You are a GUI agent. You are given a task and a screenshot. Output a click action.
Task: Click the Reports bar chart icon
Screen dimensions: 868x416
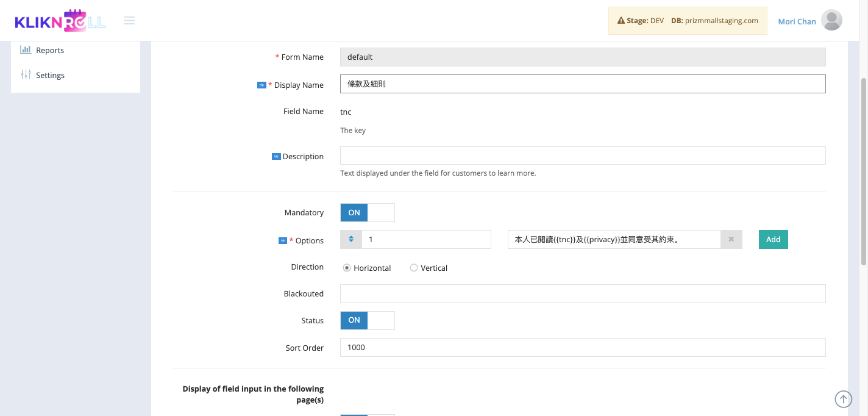pyautogui.click(x=26, y=50)
